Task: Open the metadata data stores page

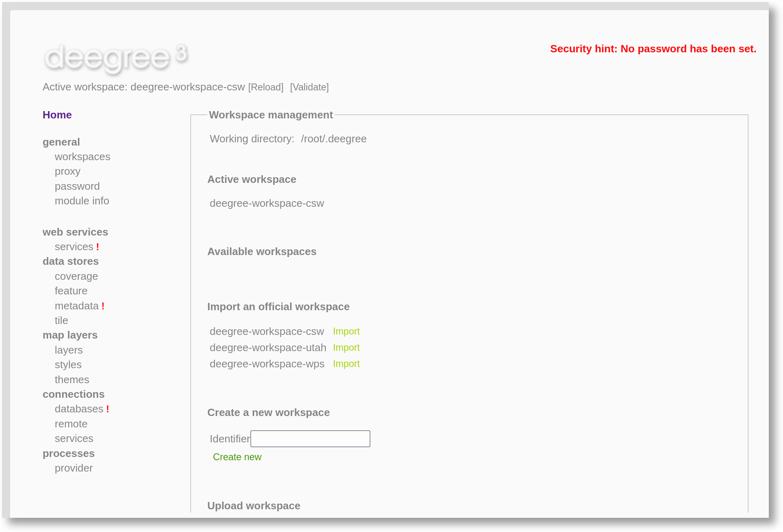Action: [76, 306]
